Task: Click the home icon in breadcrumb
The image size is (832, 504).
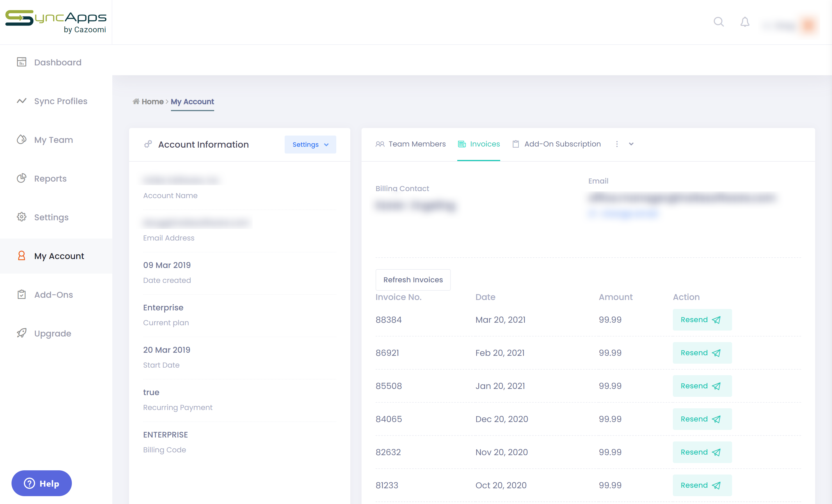Action: pos(136,101)
